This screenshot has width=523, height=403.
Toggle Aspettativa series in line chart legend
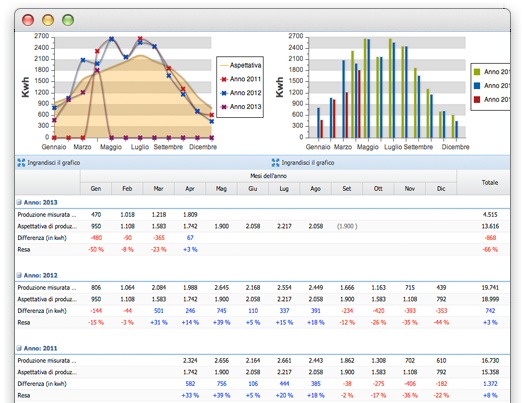coord(240,65)
